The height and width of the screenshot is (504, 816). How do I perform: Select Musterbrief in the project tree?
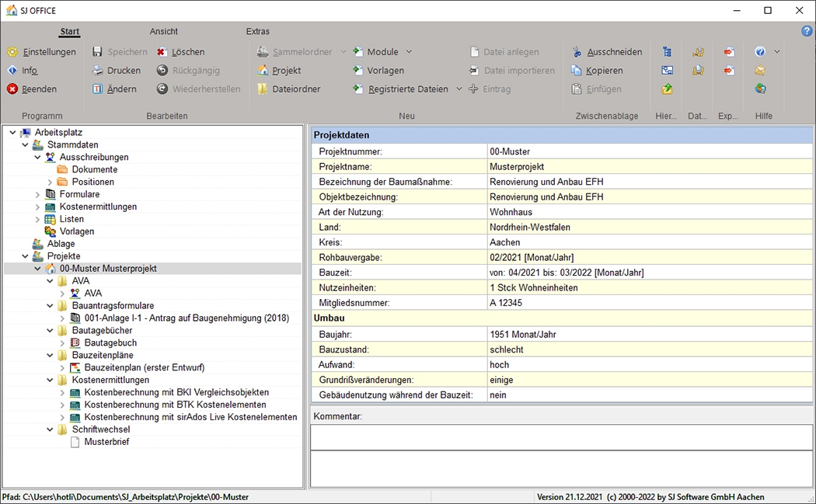tap(106, 442)
